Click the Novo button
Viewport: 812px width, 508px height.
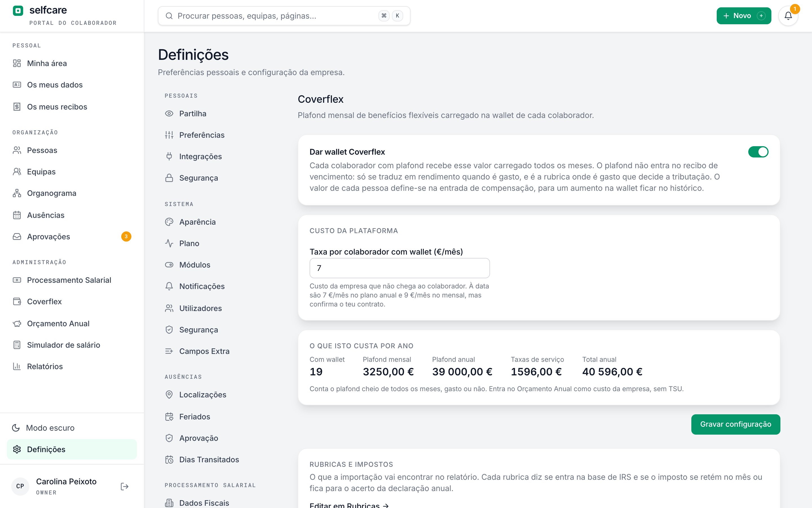click(x=743, y=16)
